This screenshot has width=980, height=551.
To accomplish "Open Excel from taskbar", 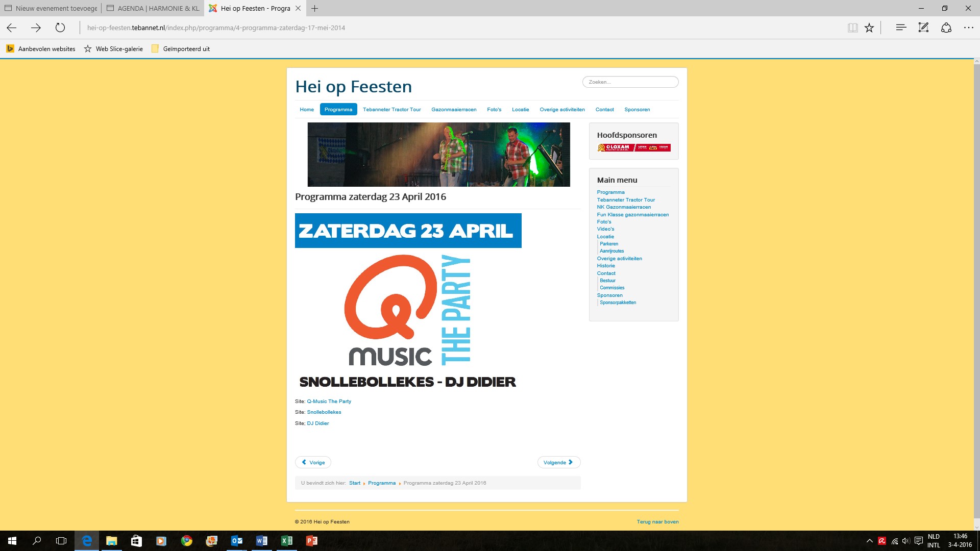I will click(x=286, y=541).
